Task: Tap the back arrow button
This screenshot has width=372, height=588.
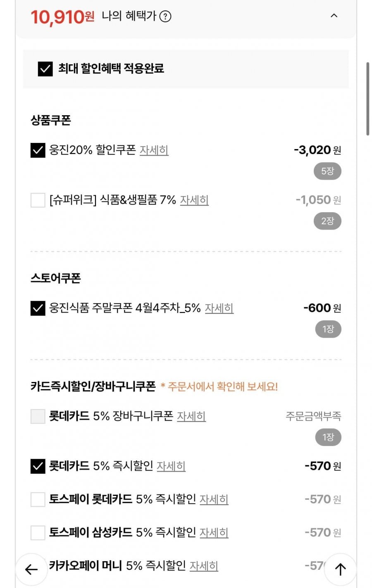Action: (x=31, y=569)
